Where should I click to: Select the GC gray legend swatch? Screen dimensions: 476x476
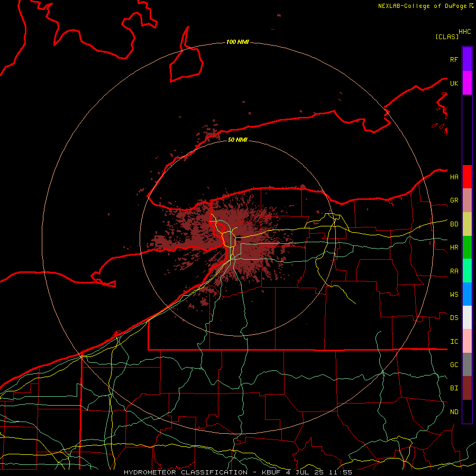(467, 364)
